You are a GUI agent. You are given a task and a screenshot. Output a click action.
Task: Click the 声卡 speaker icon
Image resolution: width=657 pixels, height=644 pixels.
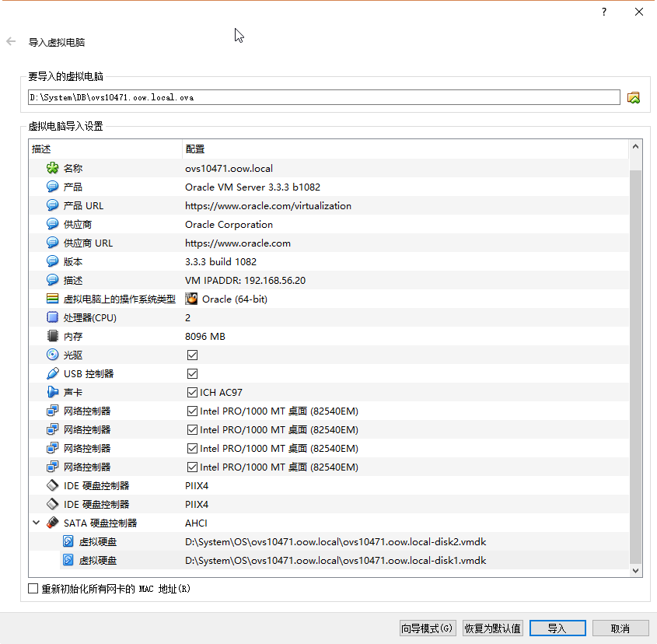pyautogui.click(x=52, y=392)
